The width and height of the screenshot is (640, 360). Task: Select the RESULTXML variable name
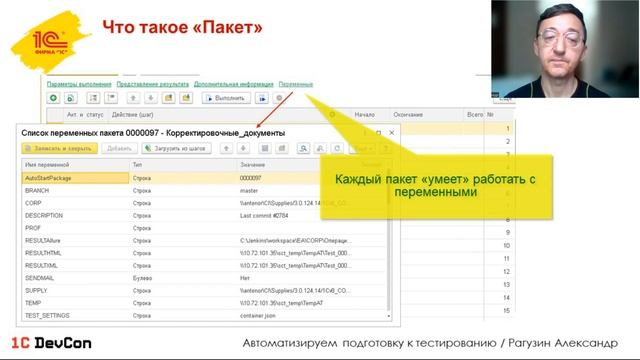[x=41, y=265]
